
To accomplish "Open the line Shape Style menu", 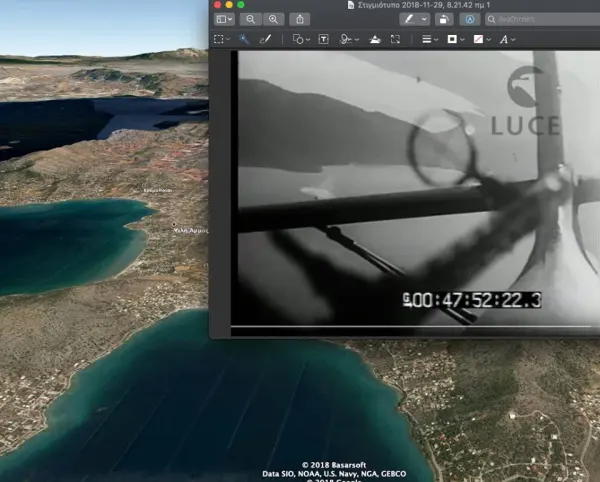I will point(427,39).
